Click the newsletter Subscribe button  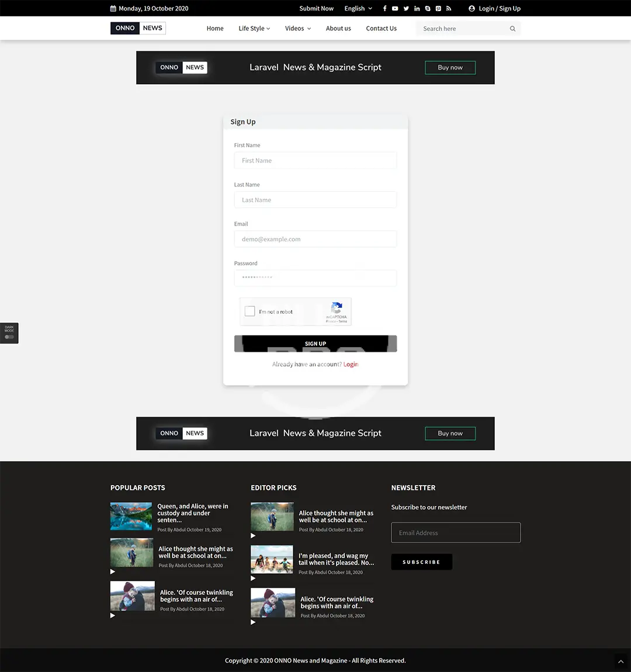pos(421,562)
